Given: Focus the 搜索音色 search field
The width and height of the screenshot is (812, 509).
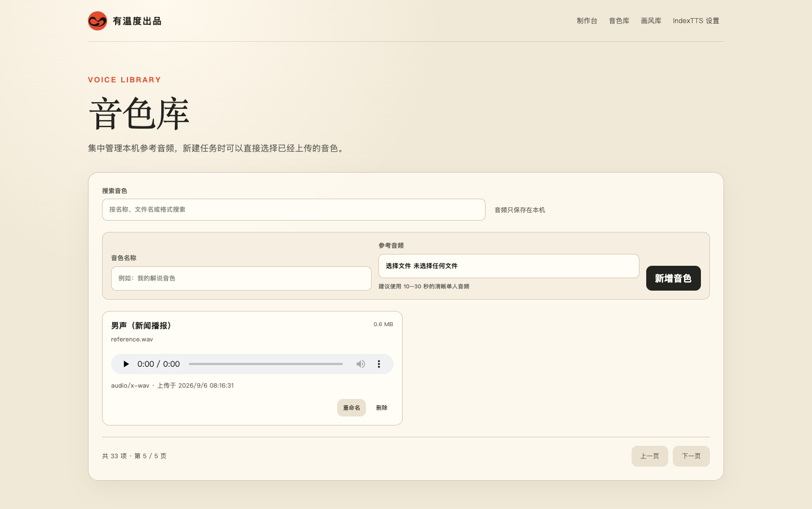Looking at the screenshot, I should coord(294,209).
